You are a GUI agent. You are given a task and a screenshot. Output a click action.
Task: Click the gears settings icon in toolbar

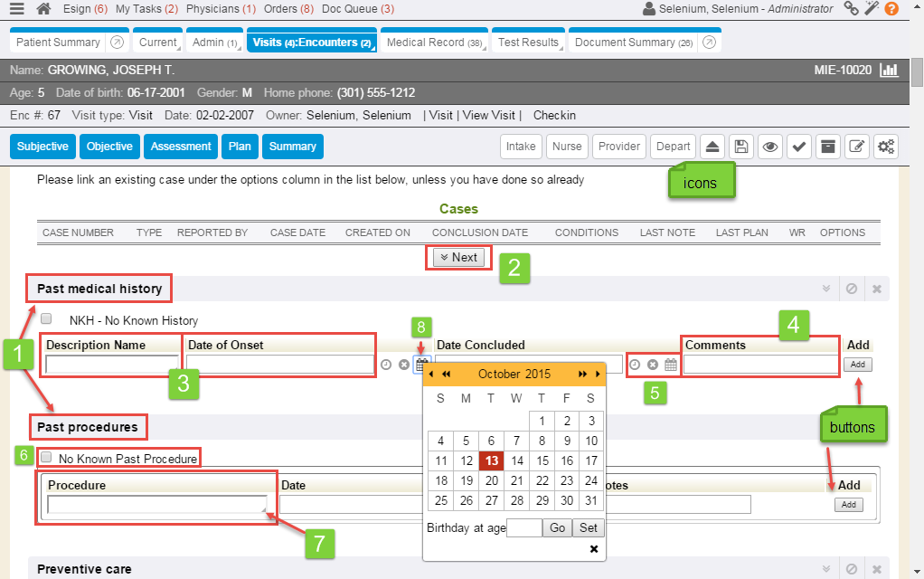pyautogui.click(x=885, y=147)
